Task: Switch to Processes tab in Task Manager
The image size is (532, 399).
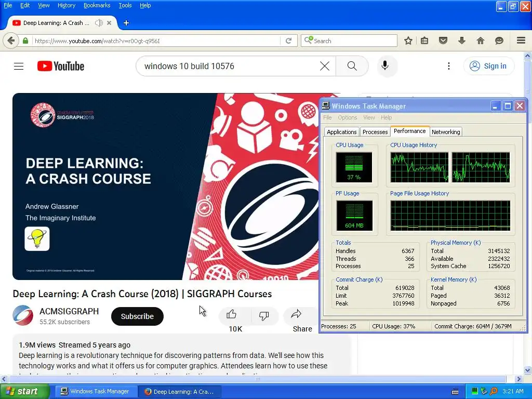Action: click(x=375, y=132)
